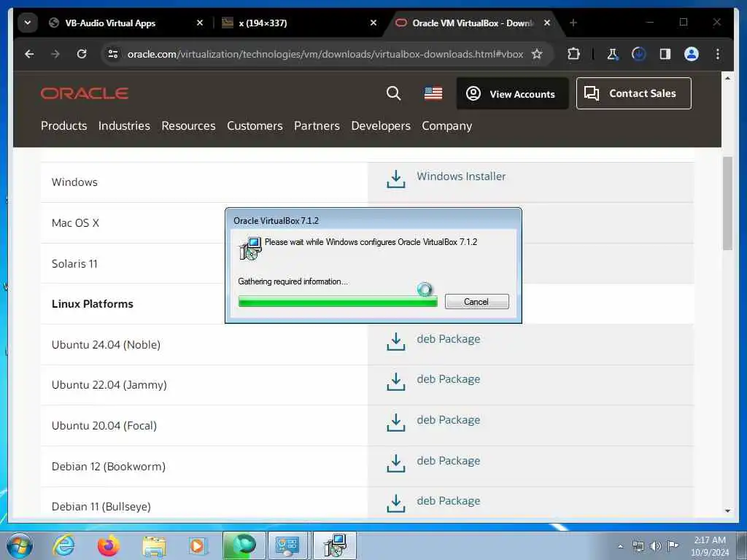Go back to the previous page
The width and height of the screenshot is (747, 560).
(29, 54)
